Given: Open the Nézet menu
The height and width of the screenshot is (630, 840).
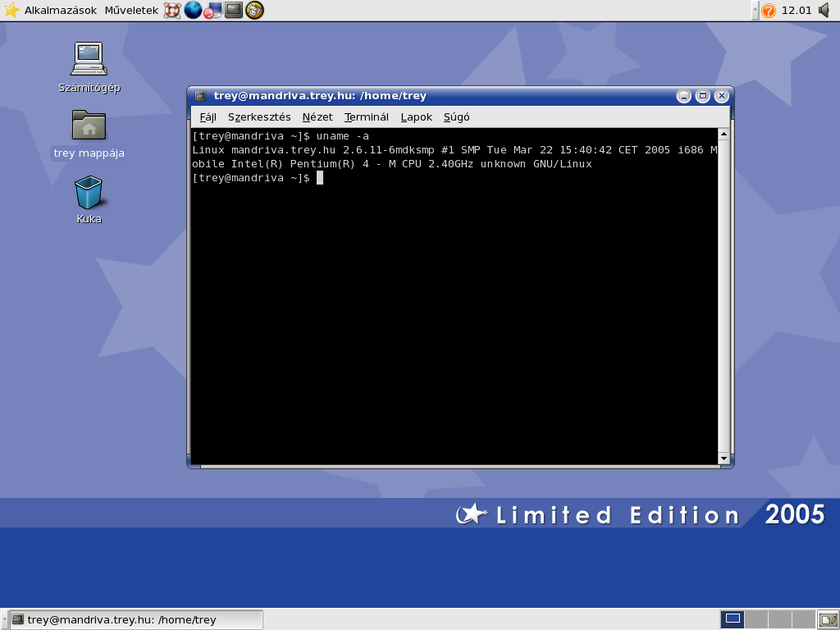Looking at the screenshot, I should 317,116.
